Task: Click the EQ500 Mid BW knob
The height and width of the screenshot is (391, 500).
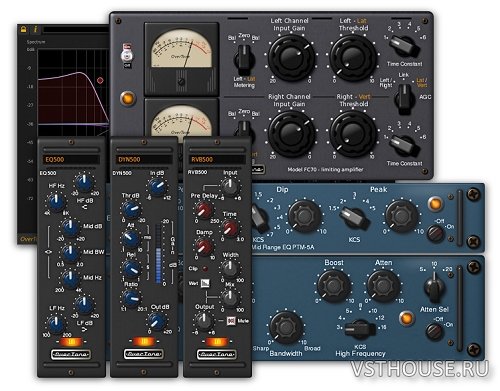Action: (70, 253)
